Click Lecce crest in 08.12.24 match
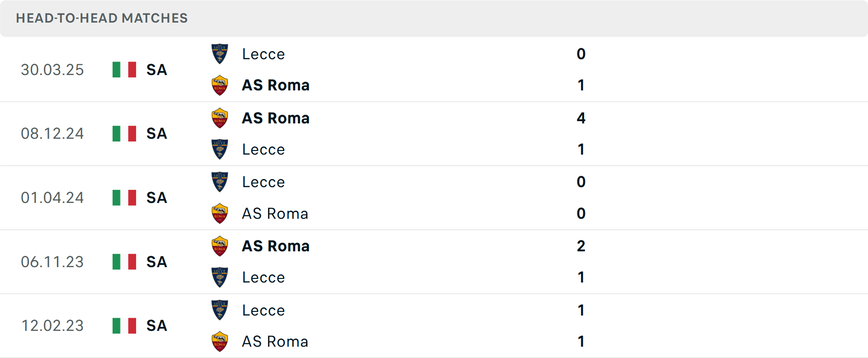 coord(220,149)
